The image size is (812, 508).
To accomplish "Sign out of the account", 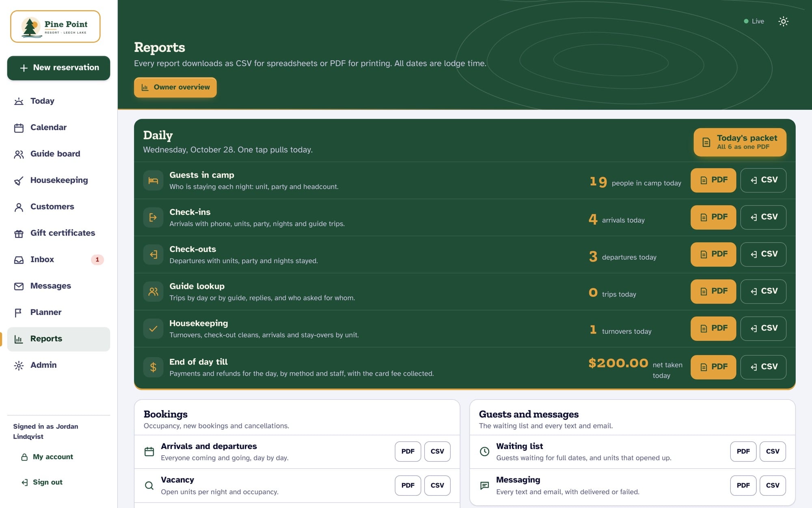I will pos(42,482).
